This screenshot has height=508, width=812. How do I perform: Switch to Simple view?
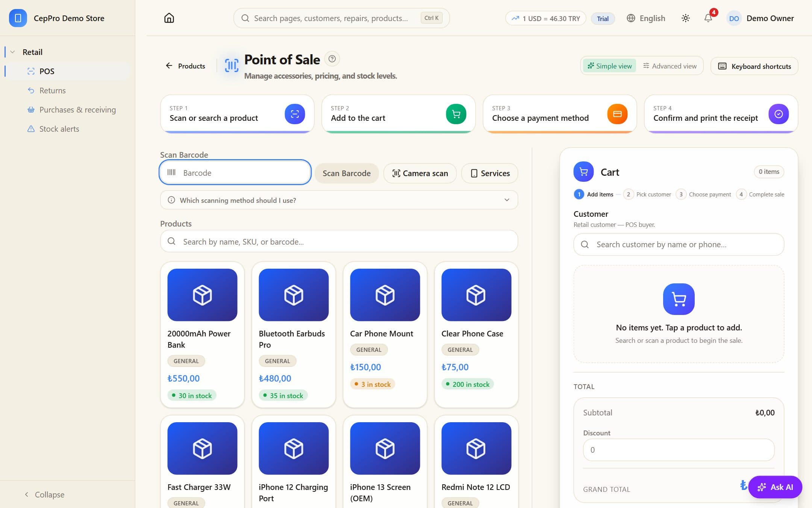[x=609, y=66]
